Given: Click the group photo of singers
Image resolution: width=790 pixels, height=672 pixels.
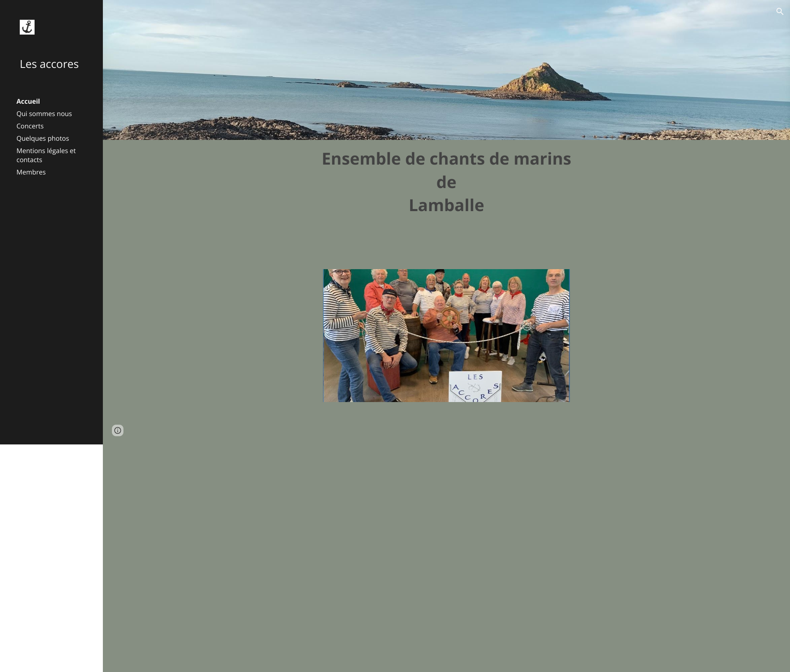Looking at the screenshot, I should 446,335.
